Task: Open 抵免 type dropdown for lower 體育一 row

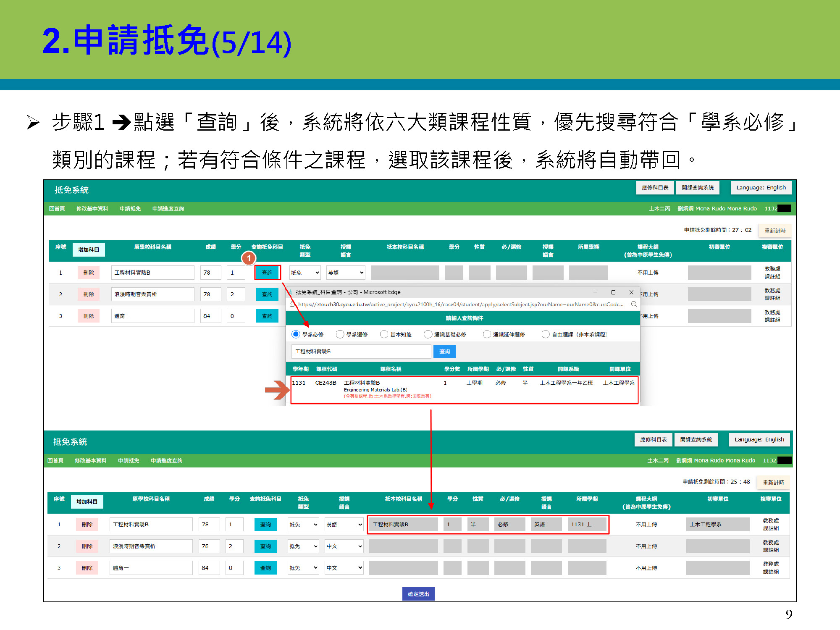Action: (304, 568)
